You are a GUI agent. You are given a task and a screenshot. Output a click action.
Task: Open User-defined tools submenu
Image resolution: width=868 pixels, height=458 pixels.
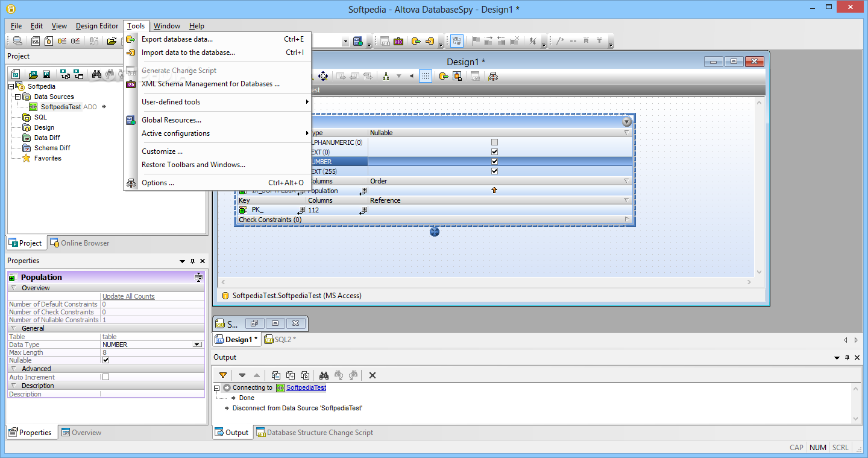218,102
